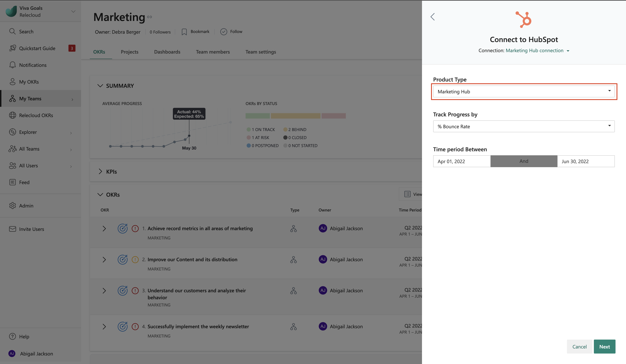Collapse the SUMMARY section
Viewport: 626px width, 364px height.
100,86
